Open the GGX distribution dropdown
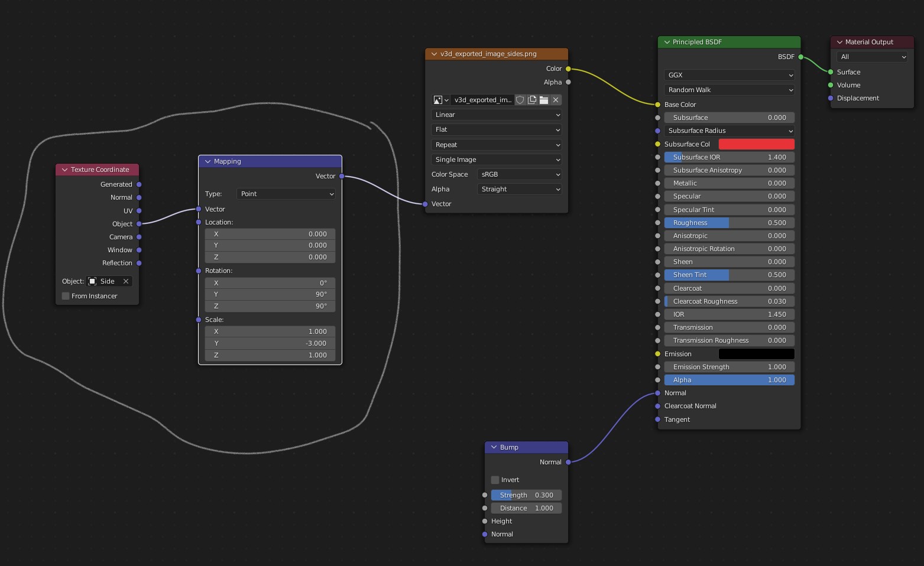The width and height of the screenshot is (924, 566). (730, 75)
